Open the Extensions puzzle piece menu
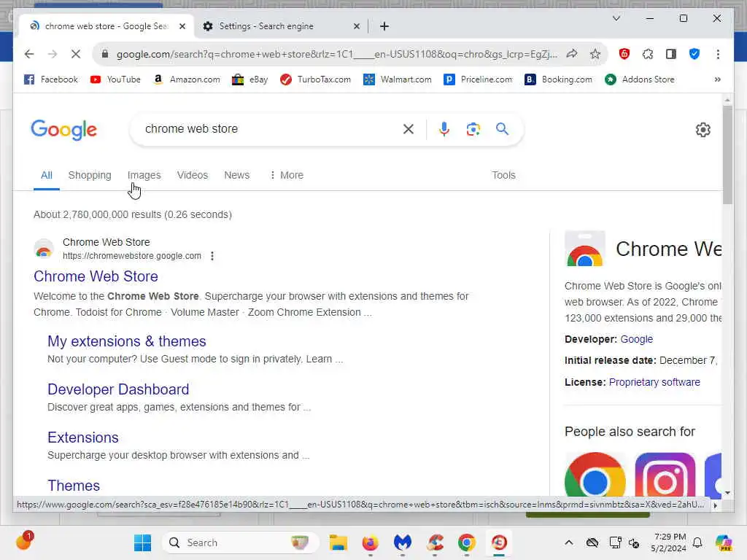This screenshot has width=747, height=560. click(x=648, y=54)
